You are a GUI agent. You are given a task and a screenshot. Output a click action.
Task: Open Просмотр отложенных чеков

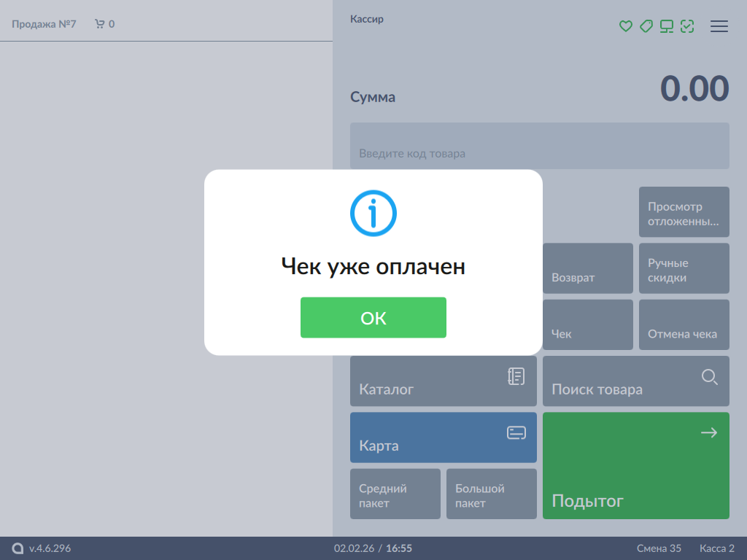[684, 212]
